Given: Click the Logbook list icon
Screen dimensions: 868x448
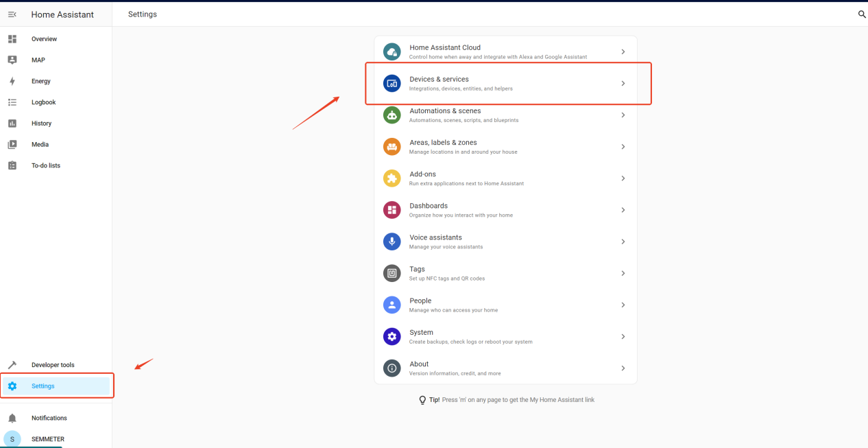Looking at the screenshot, I should pyautogui.click(x=12, y=102).
